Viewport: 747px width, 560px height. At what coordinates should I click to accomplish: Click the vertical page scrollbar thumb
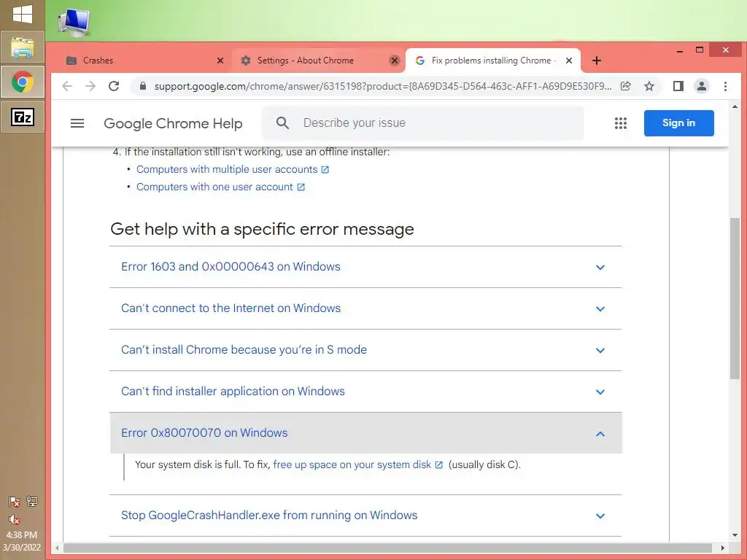coord(735,298)
